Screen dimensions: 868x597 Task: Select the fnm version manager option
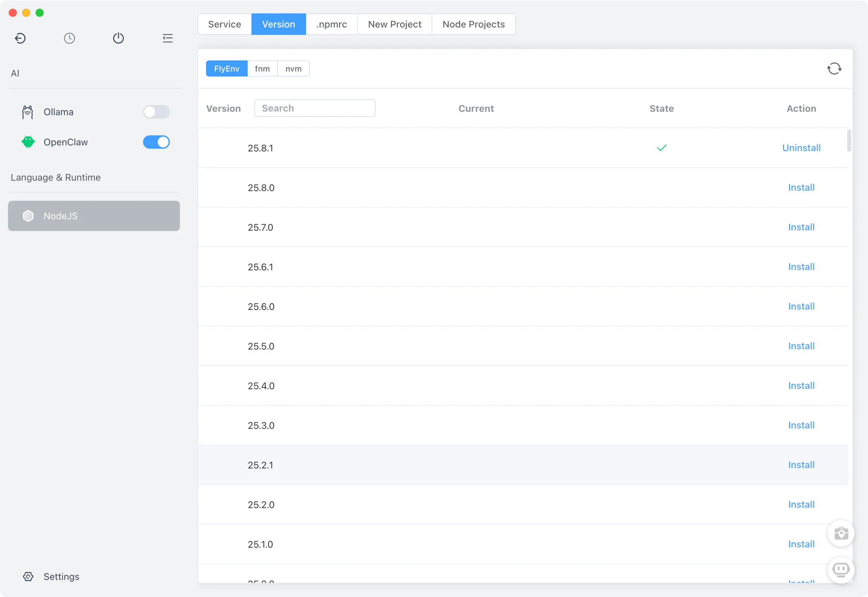262,69
